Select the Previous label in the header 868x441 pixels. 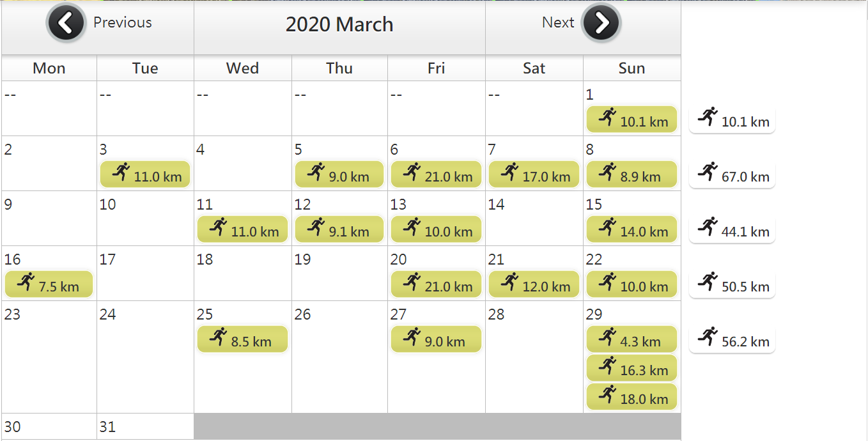pyautogui.click(x=123, y=22)
